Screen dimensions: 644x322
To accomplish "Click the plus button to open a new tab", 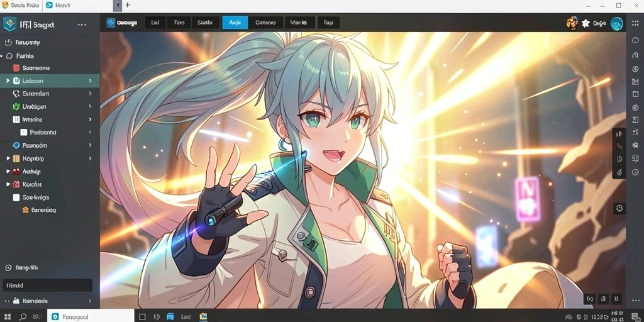I will click(x=128, y=5).
